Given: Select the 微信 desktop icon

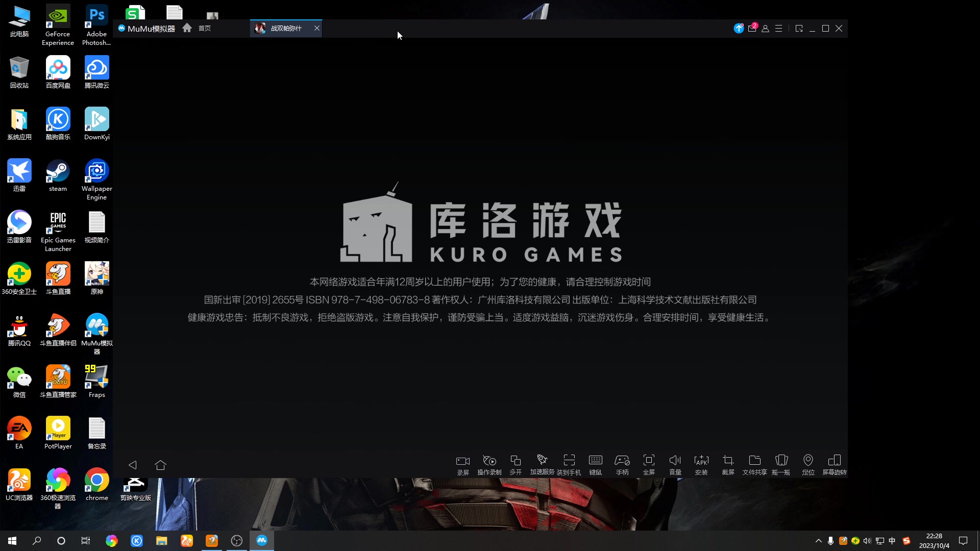Looking at the screenshot, I should pos(19,382).
